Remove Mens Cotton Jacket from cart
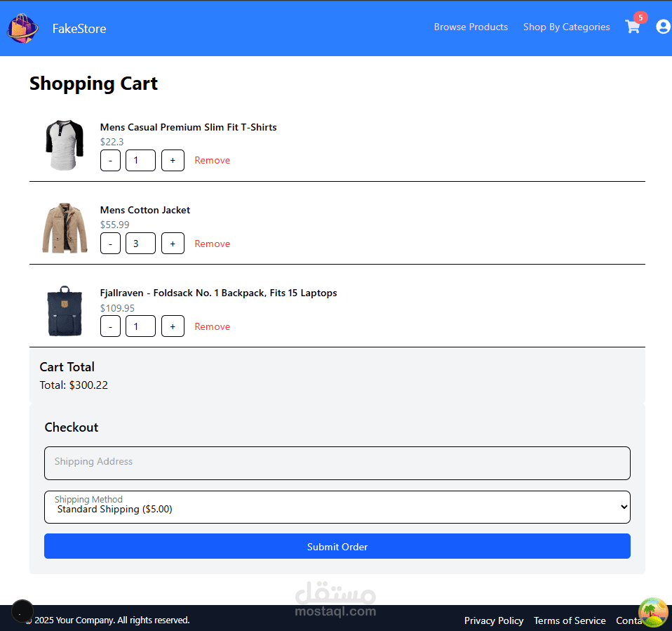Screen dimensions: 672x631 212,244
